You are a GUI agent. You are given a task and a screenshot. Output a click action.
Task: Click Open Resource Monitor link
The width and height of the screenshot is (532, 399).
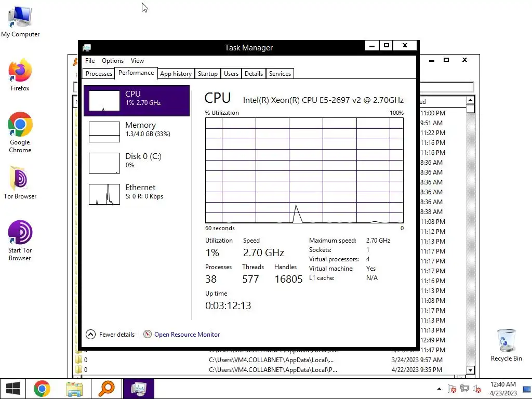coord(187,335)
